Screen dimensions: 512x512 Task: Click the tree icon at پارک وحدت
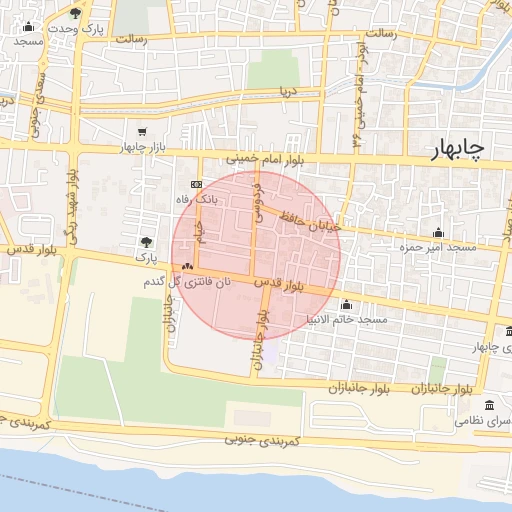pos(75,14)
